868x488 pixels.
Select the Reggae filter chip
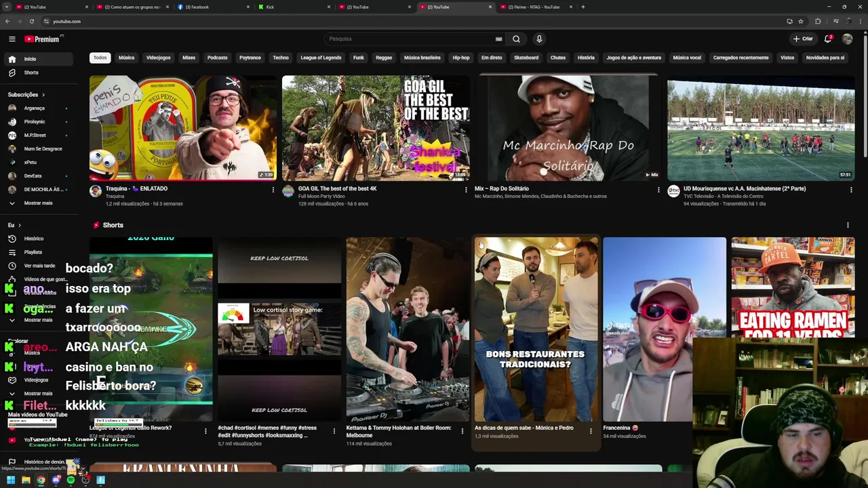pyautogui.click(x=384, y=58)
